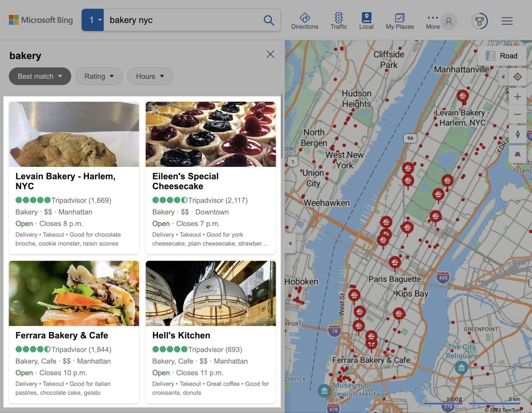
Task: Click the Bing Rewards medal icon
Action: pos(480,21)
